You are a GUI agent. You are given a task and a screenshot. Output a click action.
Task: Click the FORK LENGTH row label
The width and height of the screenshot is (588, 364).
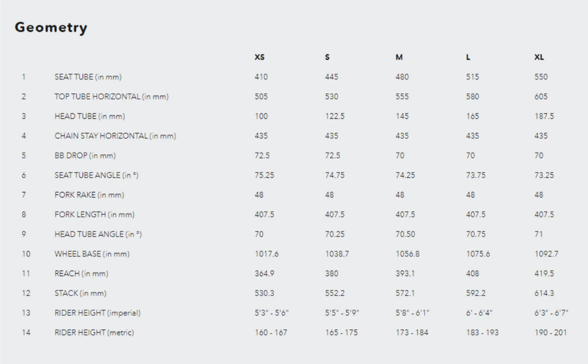[94, 215]
